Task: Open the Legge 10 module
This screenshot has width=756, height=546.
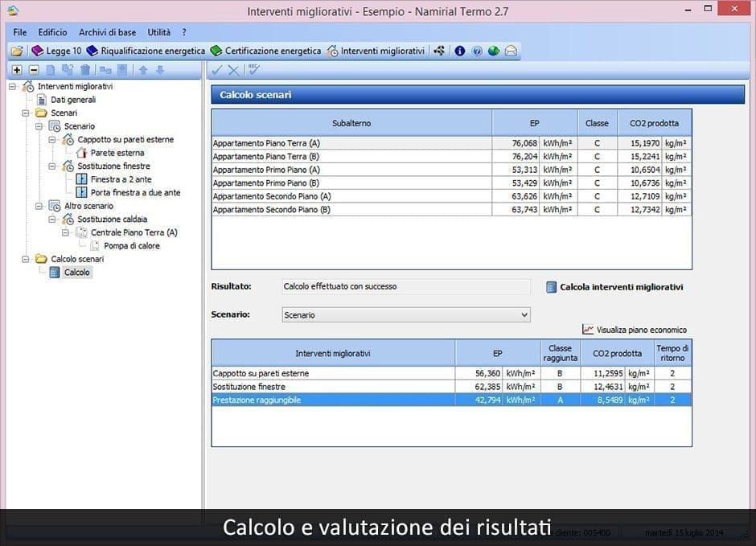Action: point(64,49)
